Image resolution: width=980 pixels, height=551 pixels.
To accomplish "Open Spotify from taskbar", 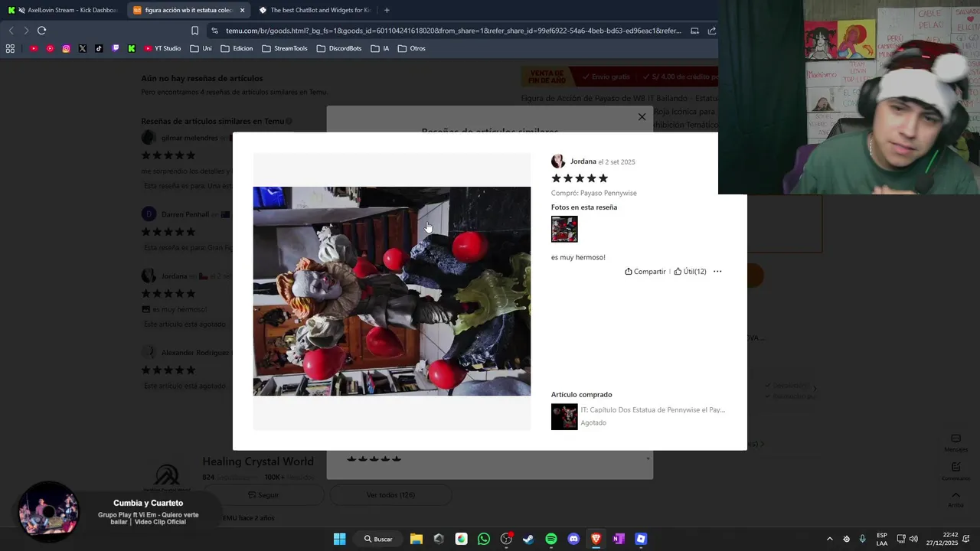I will click(551, 539).
